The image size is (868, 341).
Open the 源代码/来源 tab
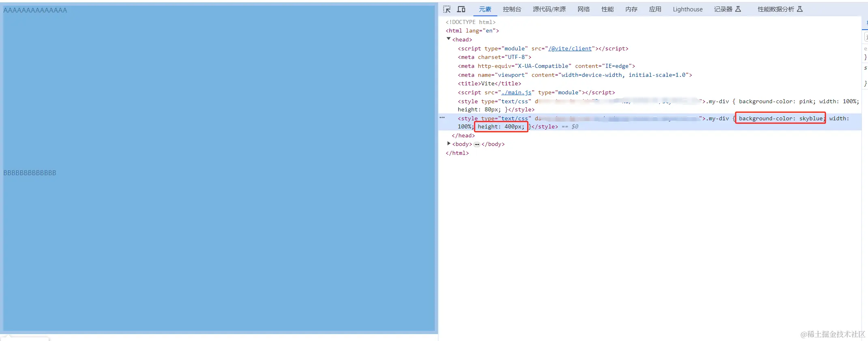(549, 9)
